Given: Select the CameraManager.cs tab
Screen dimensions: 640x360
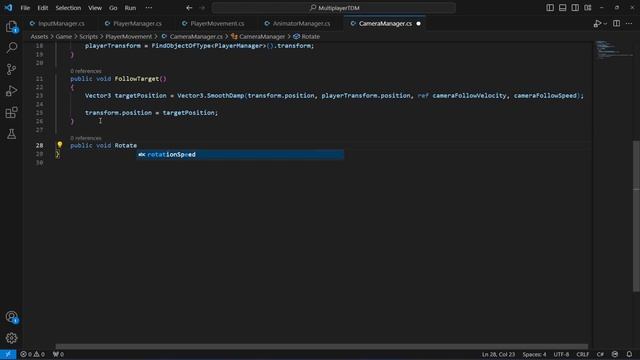Looking at the screenshot, I should point(385,24).
